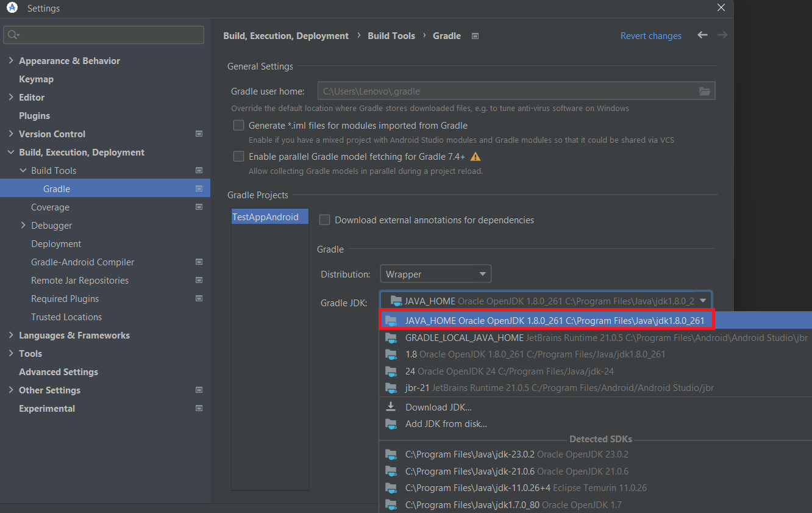The width and height of the screenshot is (812, 513).
Task: Click the JDK folder icon of jdk-23.0.2 entry
Action: (391, 454)
